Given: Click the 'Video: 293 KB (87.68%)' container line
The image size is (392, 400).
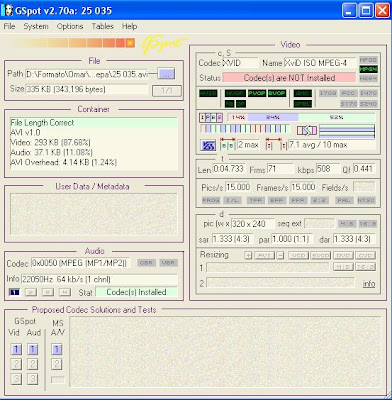Looking at the screenshot, I should [x=50, y=142].
